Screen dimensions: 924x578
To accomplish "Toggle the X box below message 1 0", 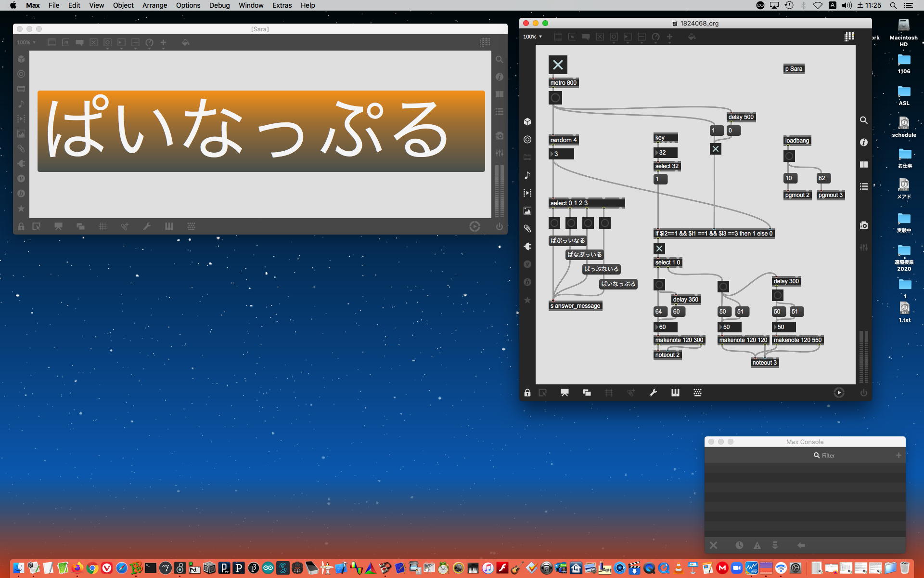I will click(x=716, y=149).
